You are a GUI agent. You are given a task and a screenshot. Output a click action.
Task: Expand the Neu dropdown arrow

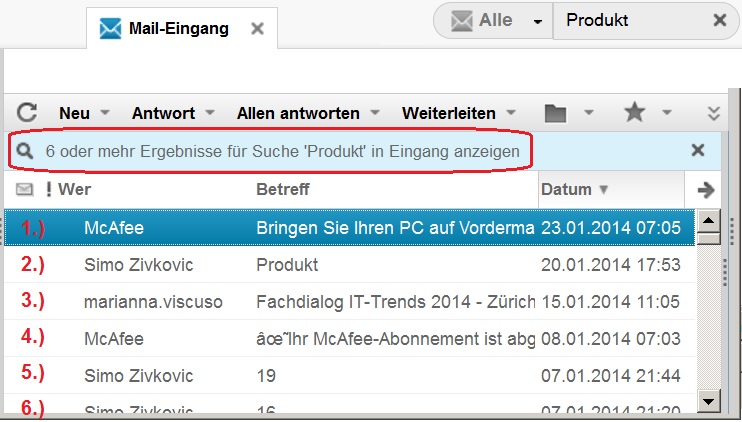pyautogui.click(x=105, y=113)
